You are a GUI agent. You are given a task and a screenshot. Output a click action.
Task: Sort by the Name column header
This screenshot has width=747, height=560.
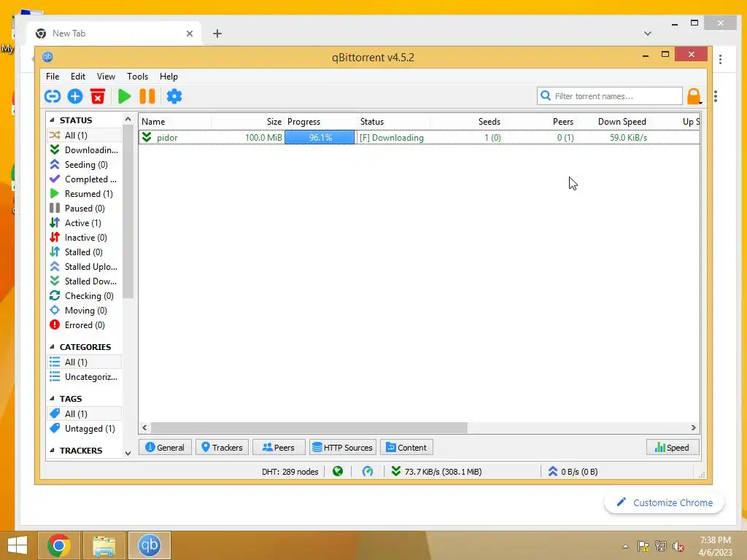175,122
